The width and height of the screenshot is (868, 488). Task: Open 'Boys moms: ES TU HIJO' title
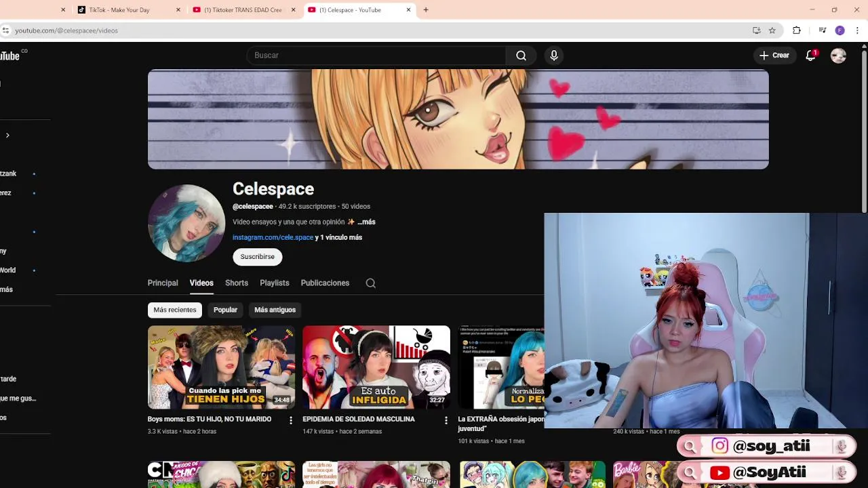210,420
